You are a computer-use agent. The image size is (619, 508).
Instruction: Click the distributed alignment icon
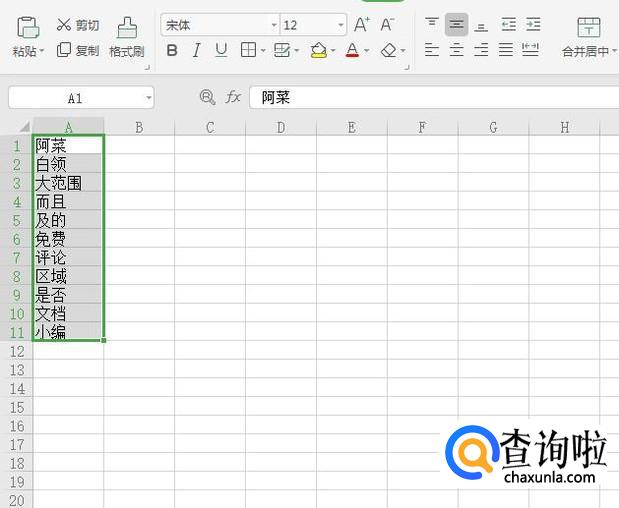tap(530, 50)
